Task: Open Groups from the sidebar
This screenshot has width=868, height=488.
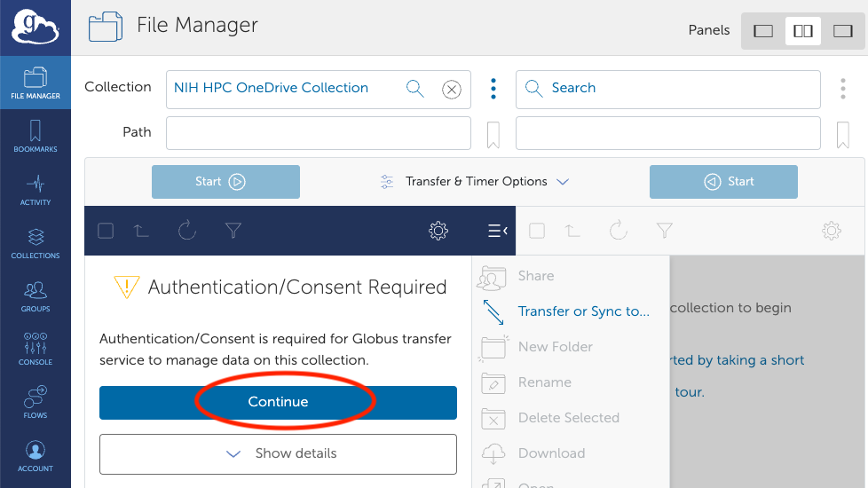Action: point(36,297)
